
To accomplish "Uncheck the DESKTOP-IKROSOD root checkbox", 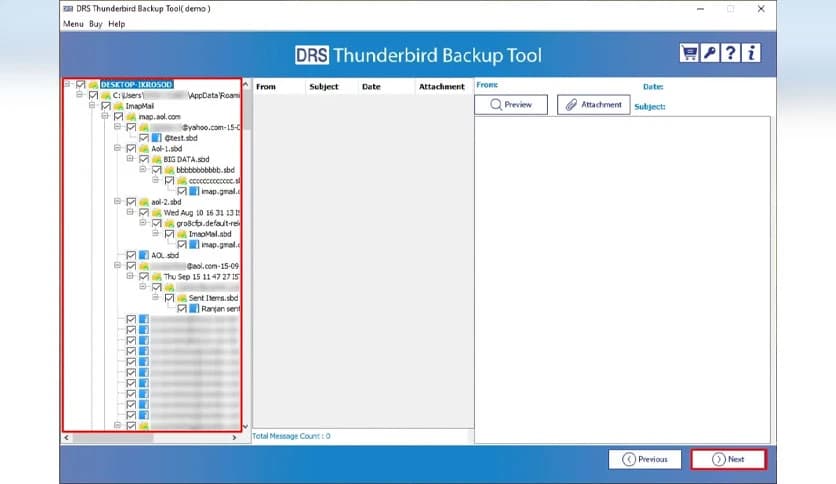I will (81, 85).
